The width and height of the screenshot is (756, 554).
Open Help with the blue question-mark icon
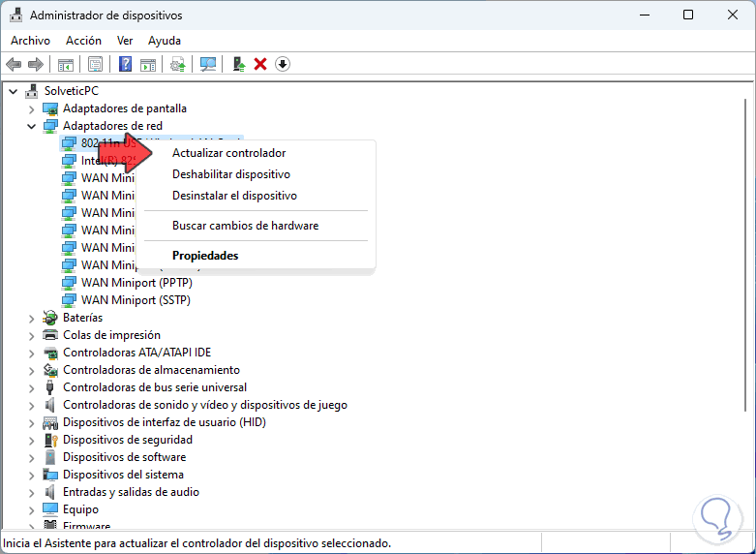(126, 64)
